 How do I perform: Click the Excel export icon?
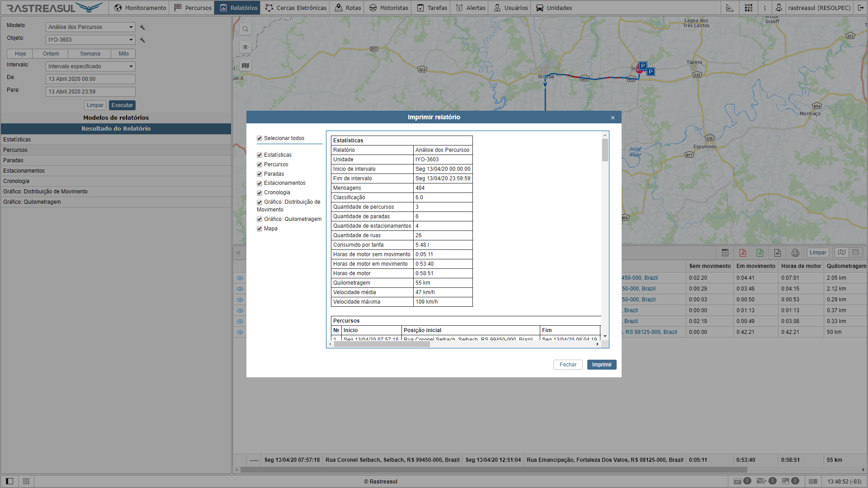(760, 253)
